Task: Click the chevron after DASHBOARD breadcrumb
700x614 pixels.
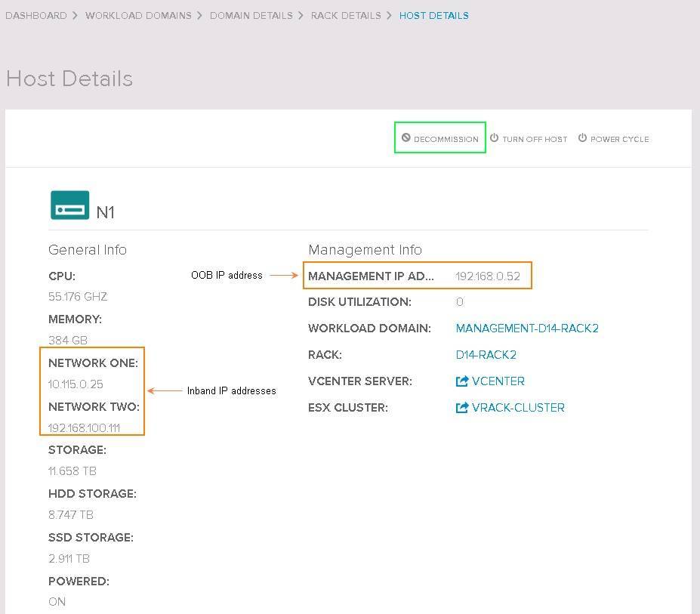Action: (75, 16)
